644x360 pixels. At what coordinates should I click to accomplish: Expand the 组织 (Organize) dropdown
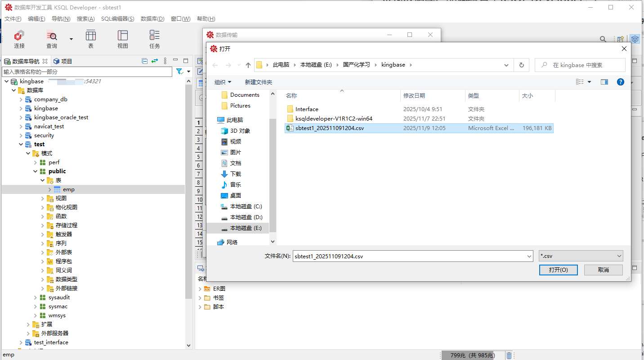click(x=223, y=82)
